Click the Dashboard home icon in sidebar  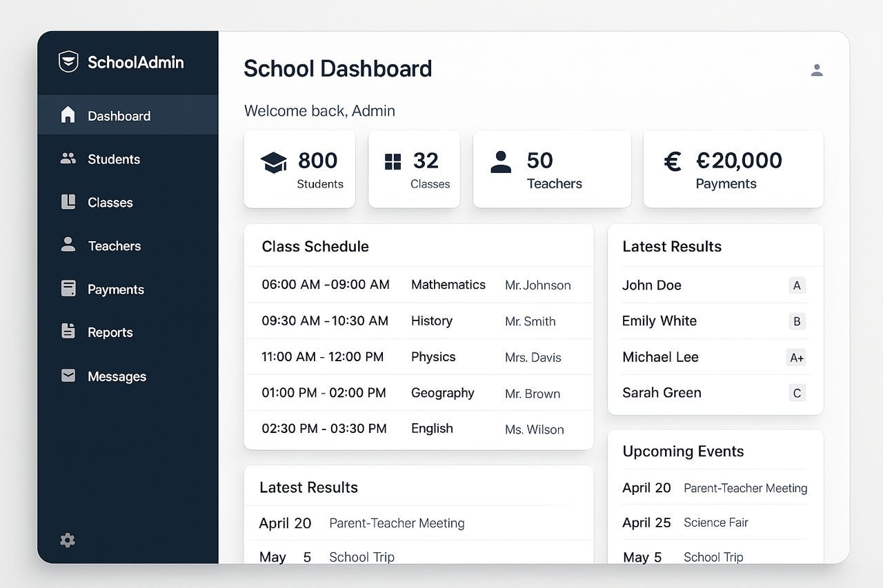[68, 114]
